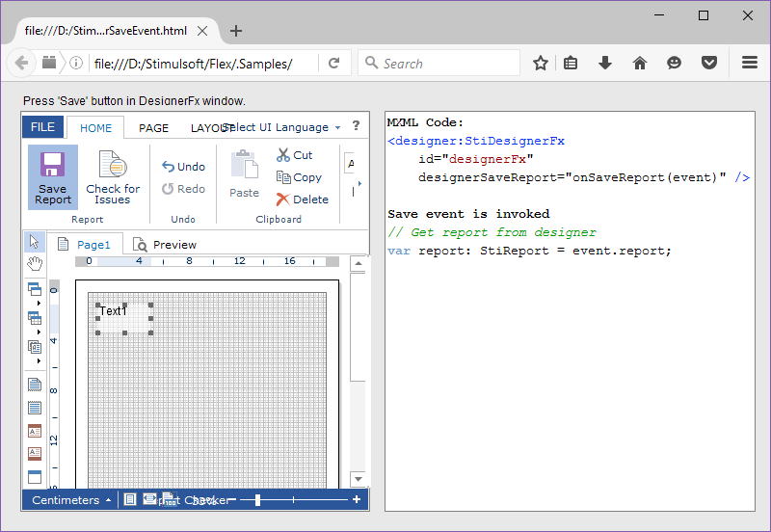
Task: Select the hand pan tool
Action: point(35,264)
